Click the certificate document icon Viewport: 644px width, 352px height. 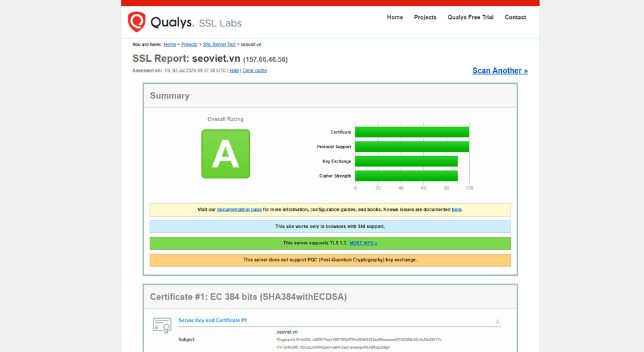[x=162, y=326]
